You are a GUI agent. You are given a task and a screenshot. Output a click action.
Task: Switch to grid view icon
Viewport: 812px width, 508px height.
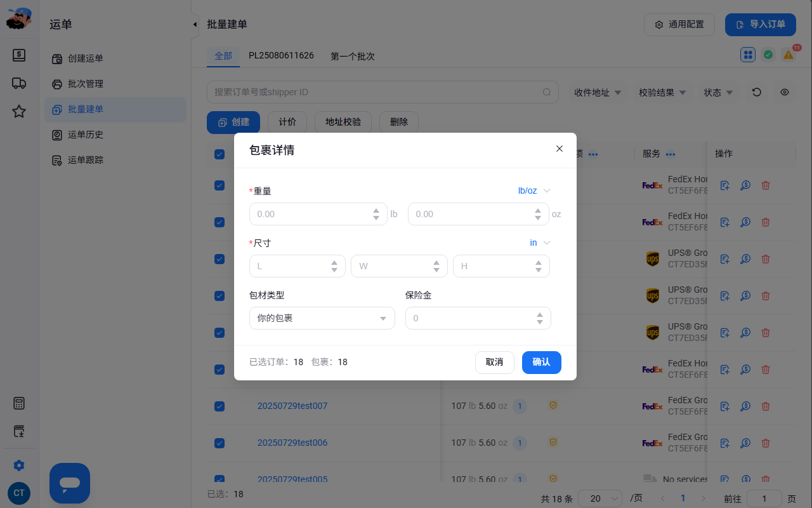(748, 55)
